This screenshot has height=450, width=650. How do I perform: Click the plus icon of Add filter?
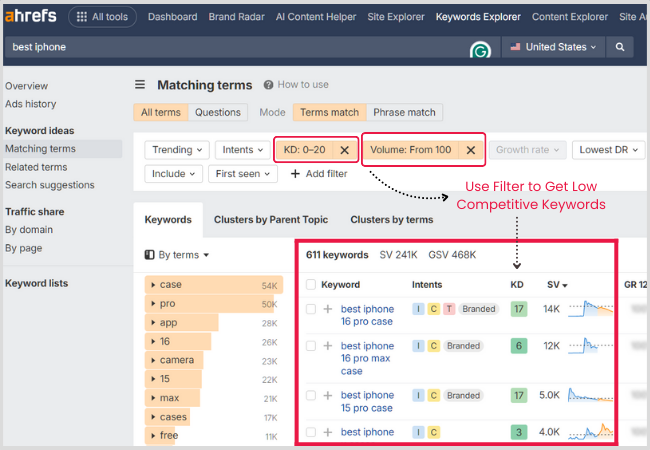coord(295,174)
